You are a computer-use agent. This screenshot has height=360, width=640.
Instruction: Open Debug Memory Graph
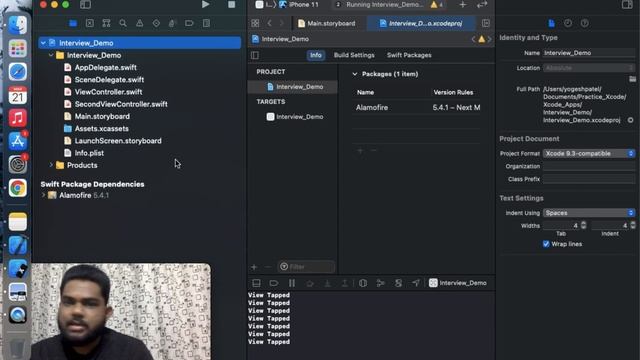click(380, 283)
